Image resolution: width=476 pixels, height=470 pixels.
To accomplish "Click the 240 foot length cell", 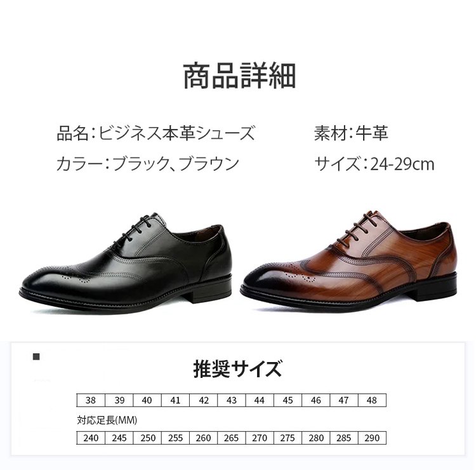I will (91, 438).
